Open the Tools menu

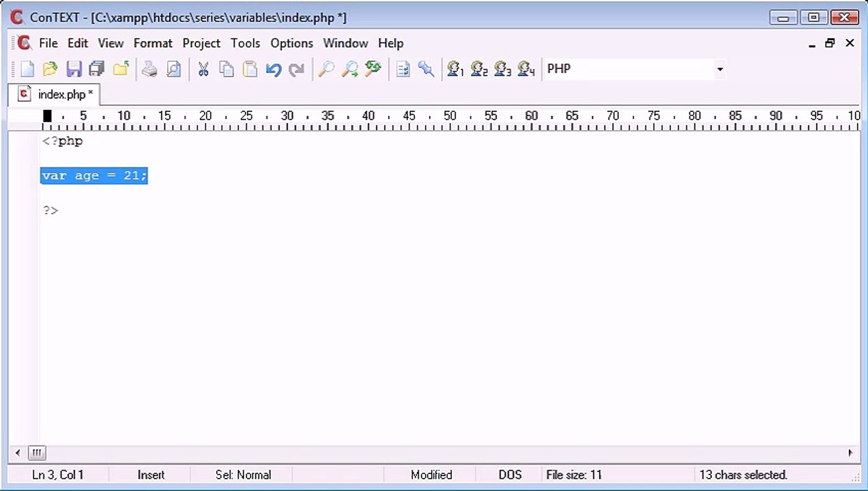pos(245,43)
